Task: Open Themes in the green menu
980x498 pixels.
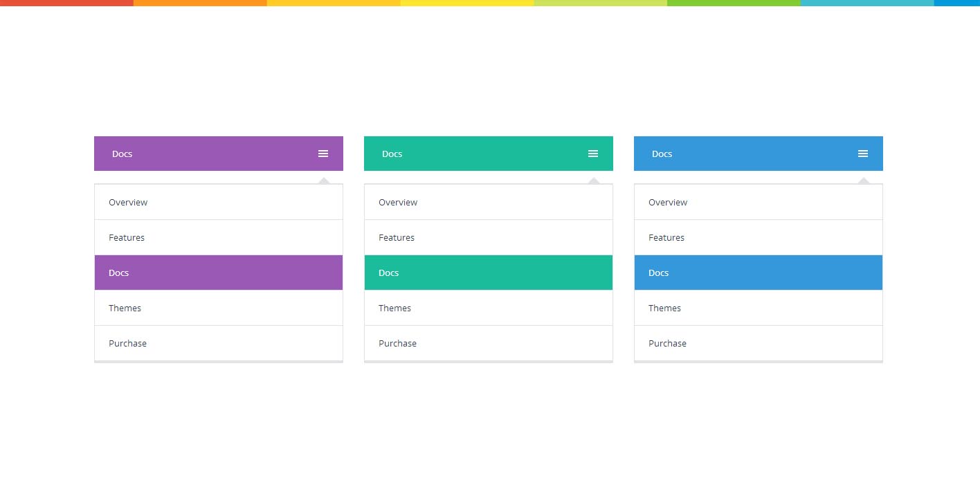Action: click(x=489, y=308)
